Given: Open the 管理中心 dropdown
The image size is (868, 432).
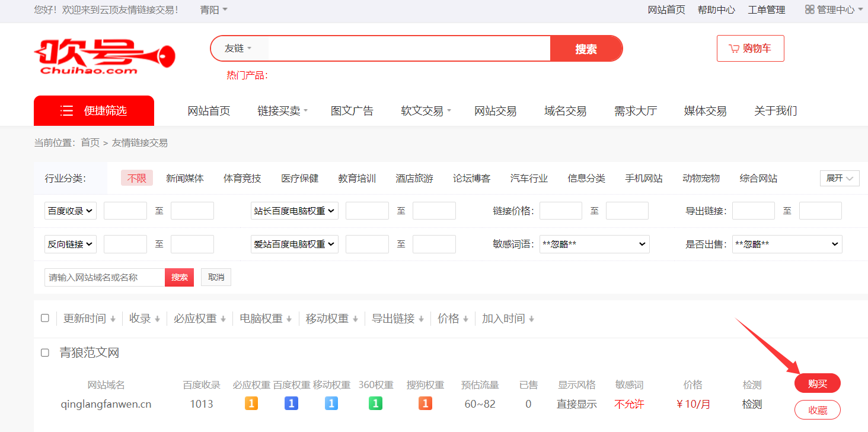Looking at the screenshot, I should 834,9.
